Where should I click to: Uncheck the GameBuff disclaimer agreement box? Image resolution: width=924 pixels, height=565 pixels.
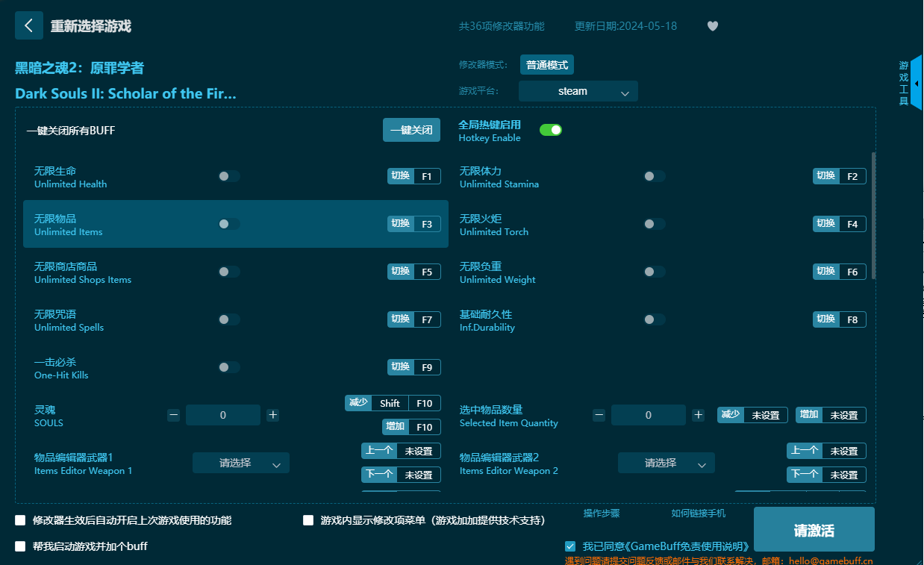[570, 546]
